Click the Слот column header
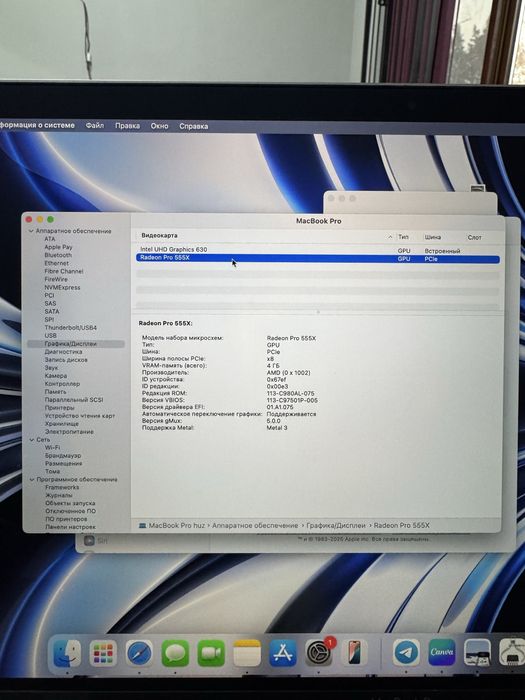 tap(475, 237)
